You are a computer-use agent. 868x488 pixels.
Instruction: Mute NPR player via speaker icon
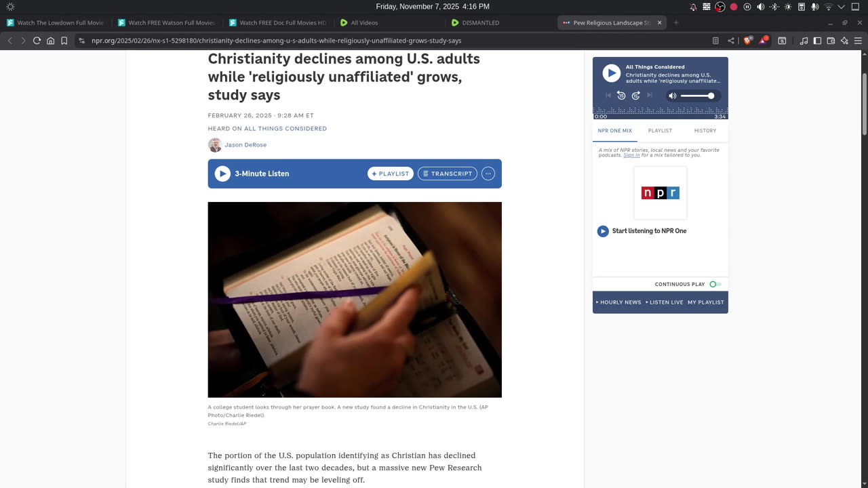point(673,96)
